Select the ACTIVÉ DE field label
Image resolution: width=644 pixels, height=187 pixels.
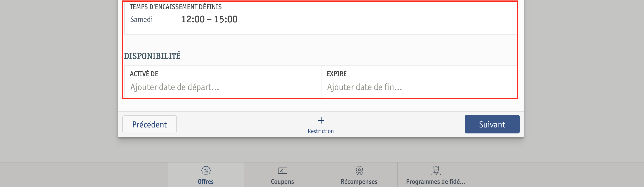[x=144, y=74]
